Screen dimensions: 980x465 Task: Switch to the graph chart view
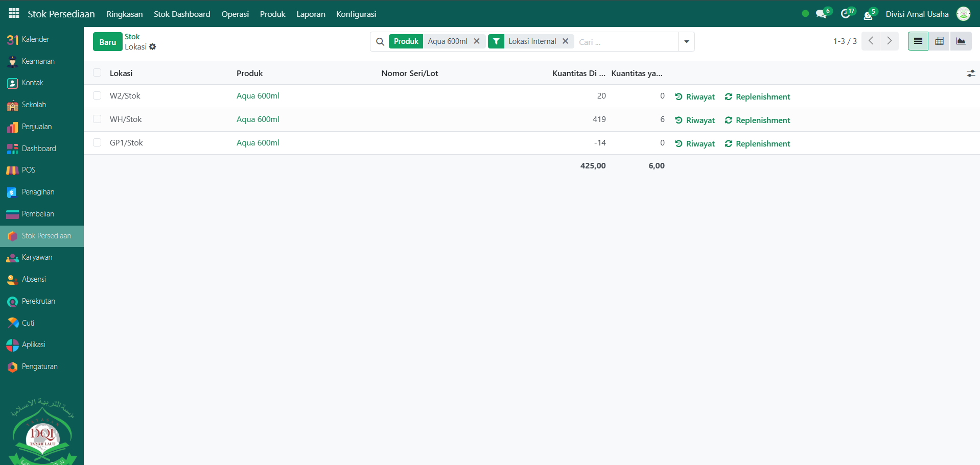coord(961,41)
